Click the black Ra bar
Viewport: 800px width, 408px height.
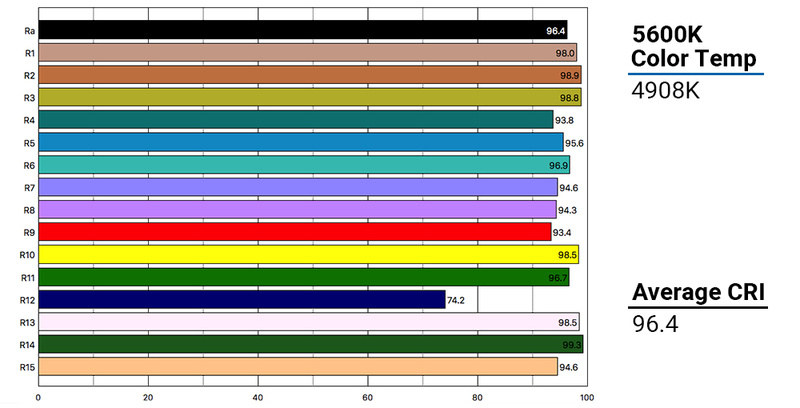[300, 30]
